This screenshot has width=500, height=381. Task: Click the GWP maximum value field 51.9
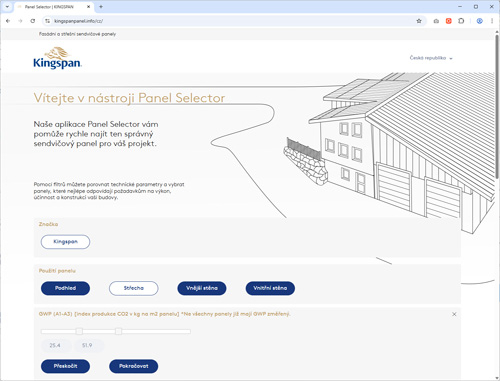click(88, 345)
